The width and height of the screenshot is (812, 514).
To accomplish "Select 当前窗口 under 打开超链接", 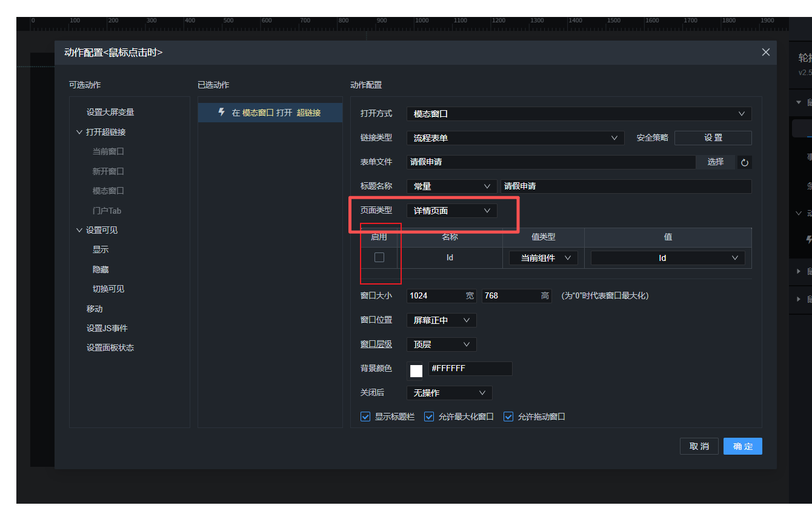I will click(x=108, y=151).
